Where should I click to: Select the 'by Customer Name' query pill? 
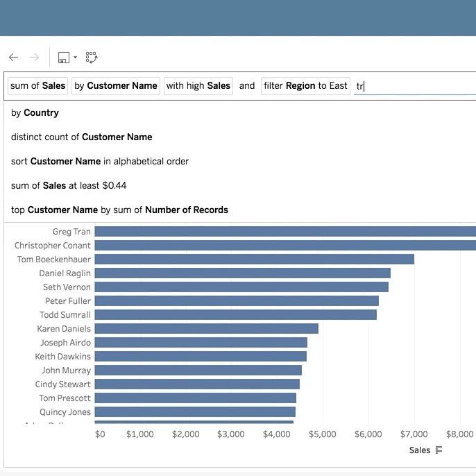pos(116,86)
